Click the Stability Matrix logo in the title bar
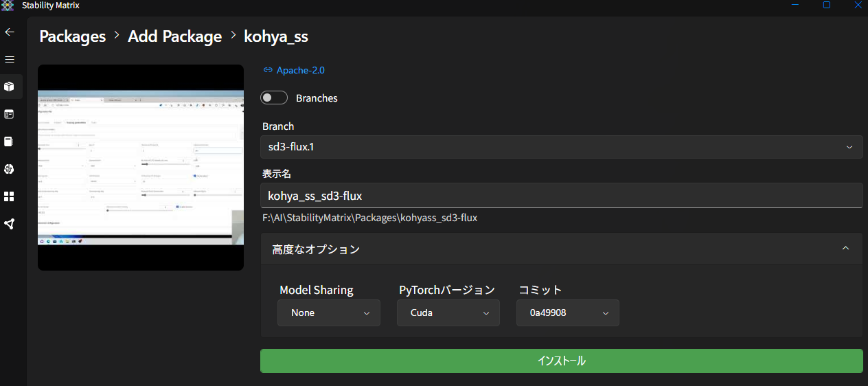Image resolution: width=868 pixels, height=386 pixels. point(8,5)
